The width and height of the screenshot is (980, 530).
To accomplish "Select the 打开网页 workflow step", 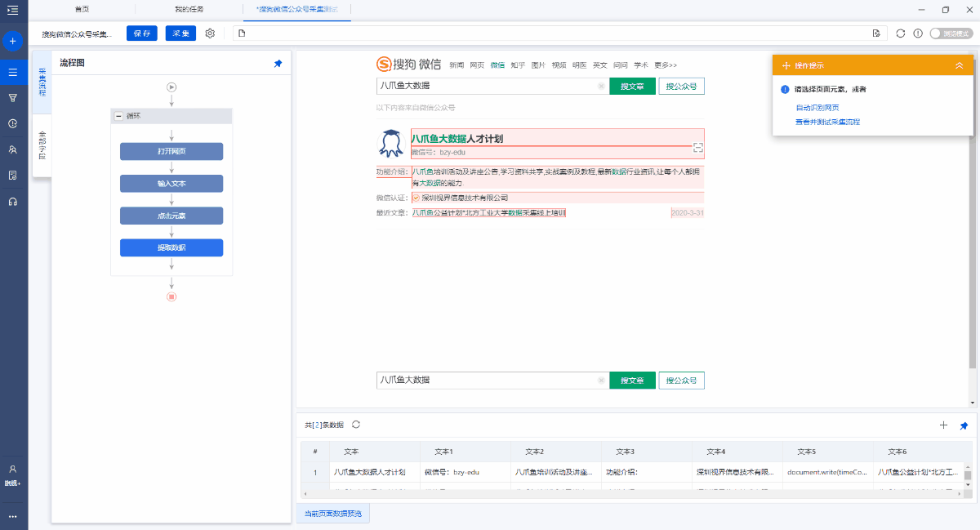I will [171, 152].
